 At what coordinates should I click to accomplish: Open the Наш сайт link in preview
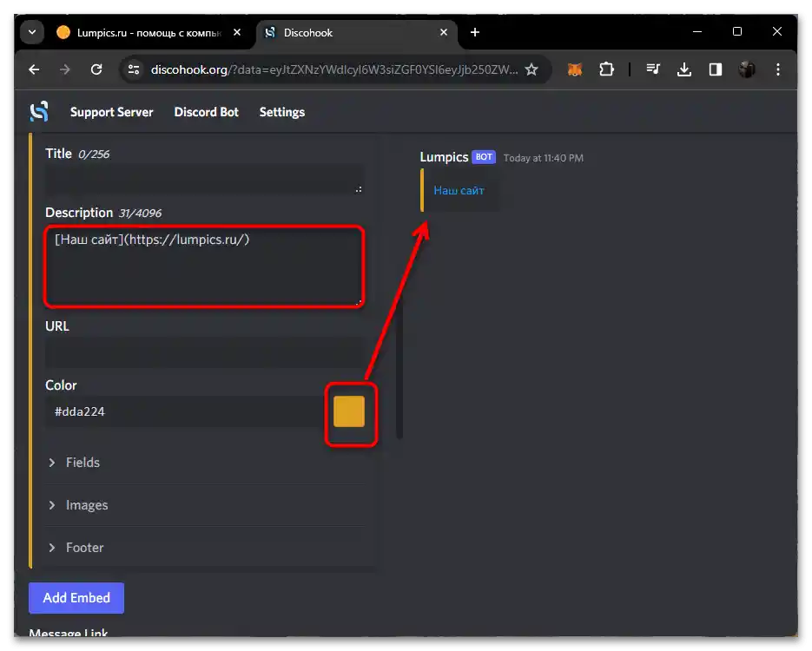pyautogui.click(x=459, y=190)
